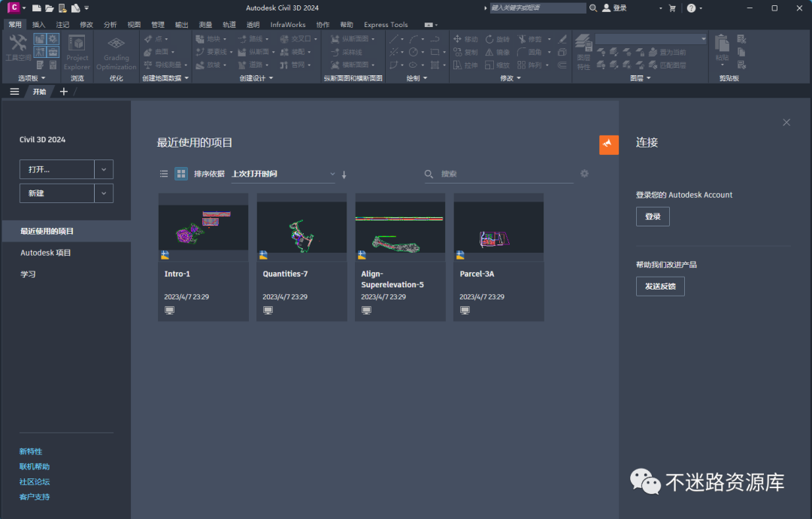Image resolution: width=812 pixels, height=519 pixels.
Task: Open the 新特性 link
Action: 31,451
